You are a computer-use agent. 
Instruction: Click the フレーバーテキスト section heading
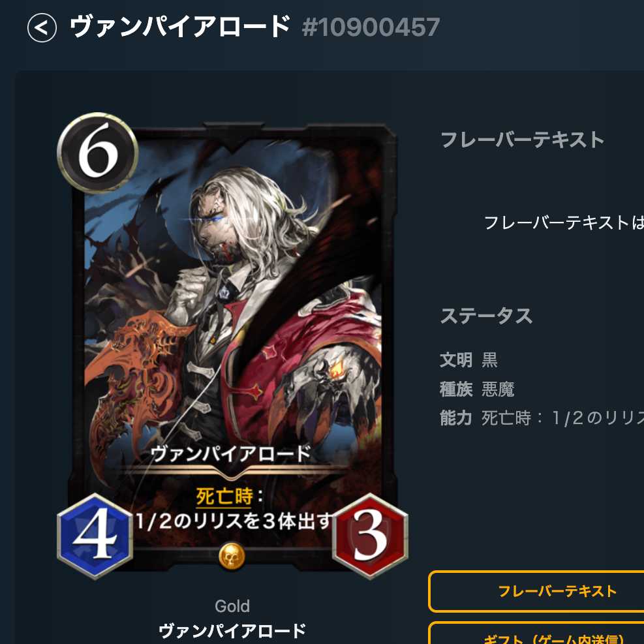point(522,139)
